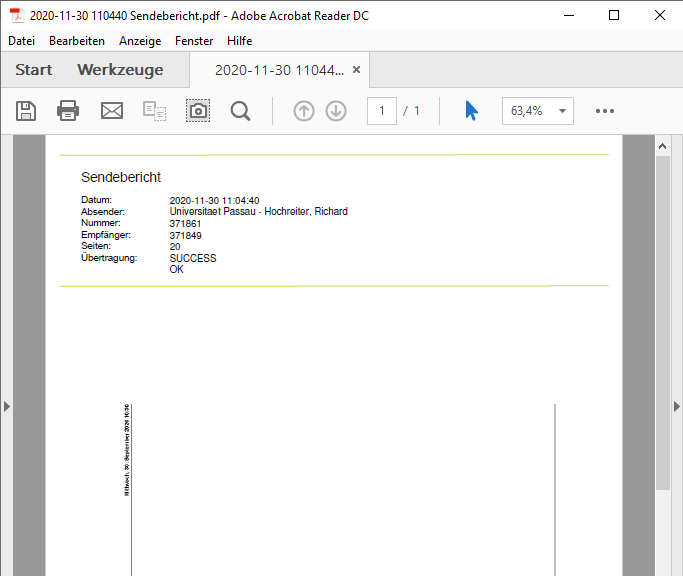The image size is (683, 576).
Task: Close the 2020-11-30 document tab
Action: (x=356, y=70)
